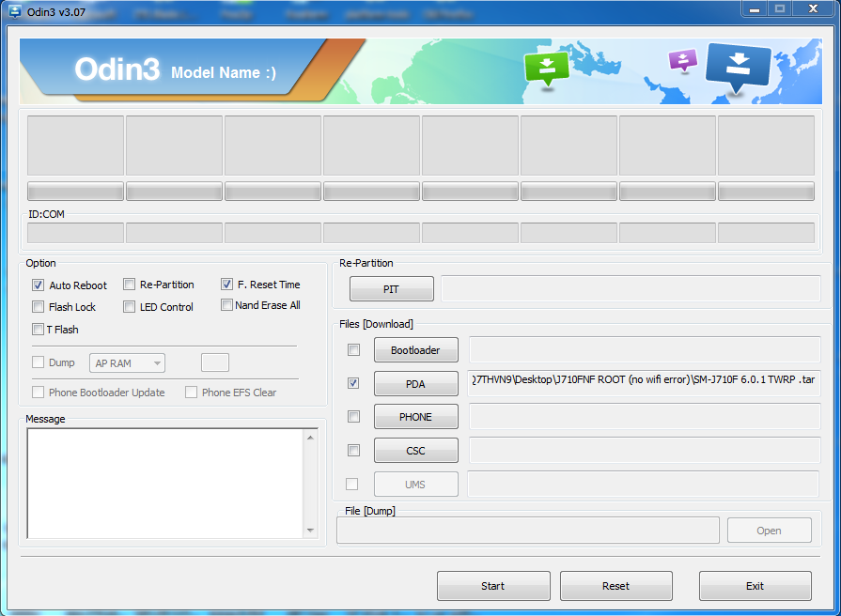Click the PHONE file path field
Image resolution: width=841 pixels, height=616 pixels.
point(645,417)
